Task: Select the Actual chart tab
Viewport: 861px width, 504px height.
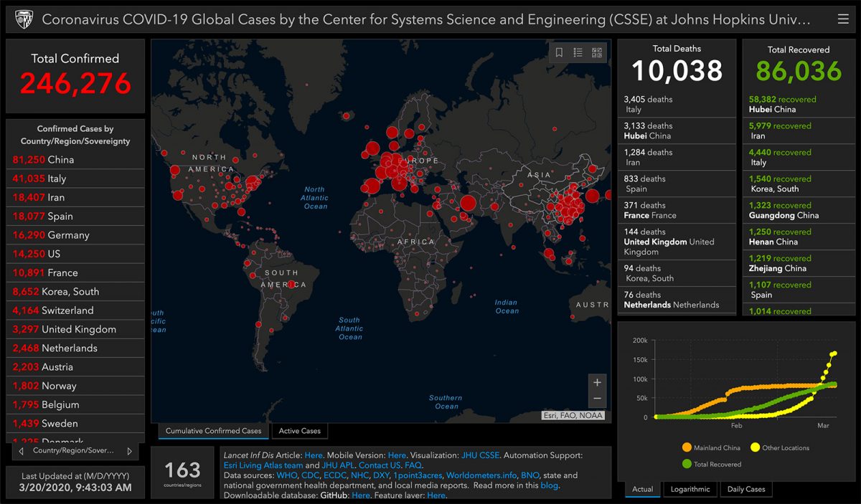Action: point(643,490)
